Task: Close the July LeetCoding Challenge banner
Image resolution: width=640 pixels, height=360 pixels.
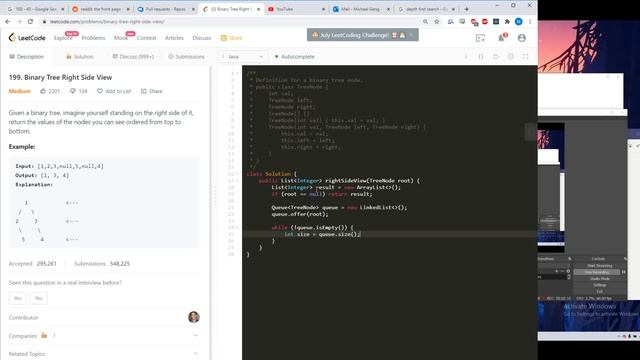Action: [x=411, y=35]
